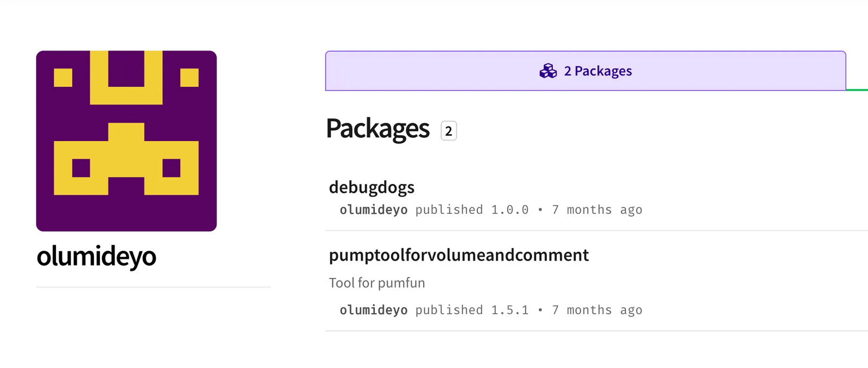Image resolution: width=868 pixels, height=368 pixels.
Task: Click the stacked boxes icon in Packages tab
Action: (x=548, y=71)
